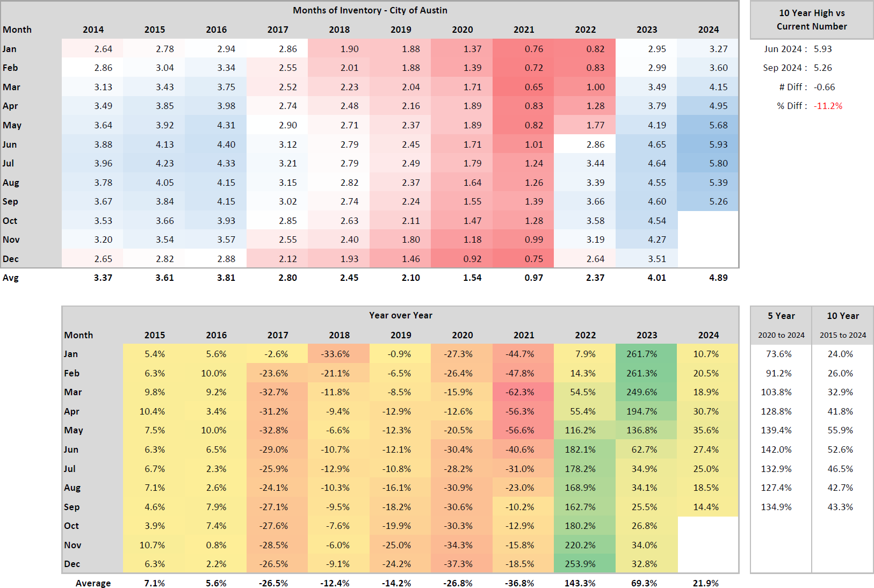The height and width of the screenshot is (588, 874).
Task: Select the "5 Year" column header
Action: click(x=781, y=316)
